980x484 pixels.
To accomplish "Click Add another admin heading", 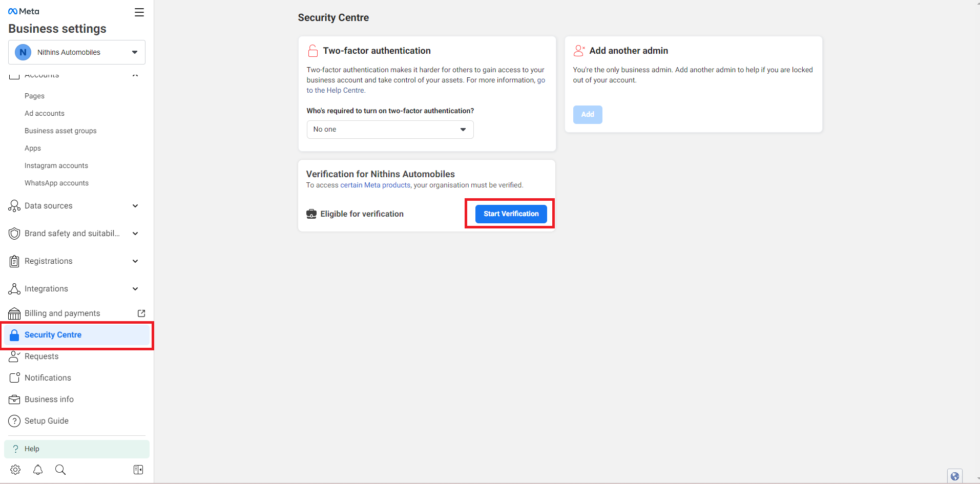I will tap(629, 51).
